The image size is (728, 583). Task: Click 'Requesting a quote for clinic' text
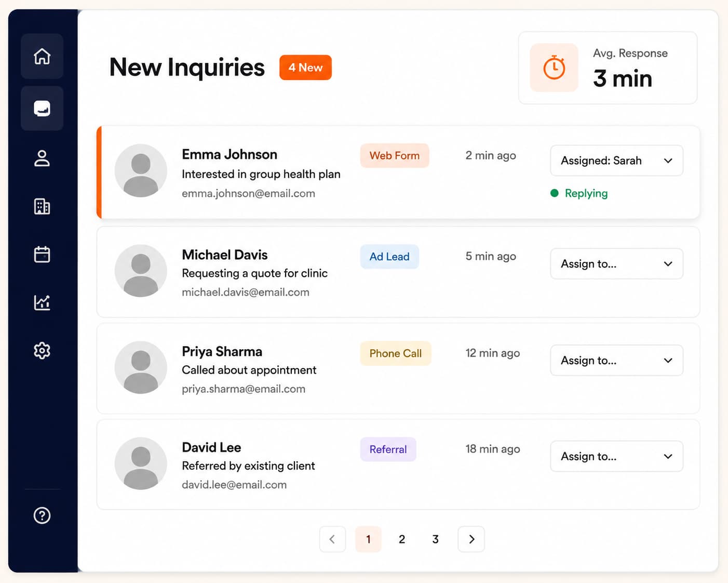coord(254,273)
